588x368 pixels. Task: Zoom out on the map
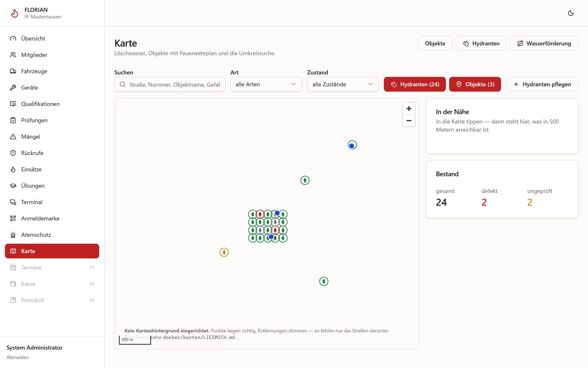pyautogui.click(x=409, y=121)
